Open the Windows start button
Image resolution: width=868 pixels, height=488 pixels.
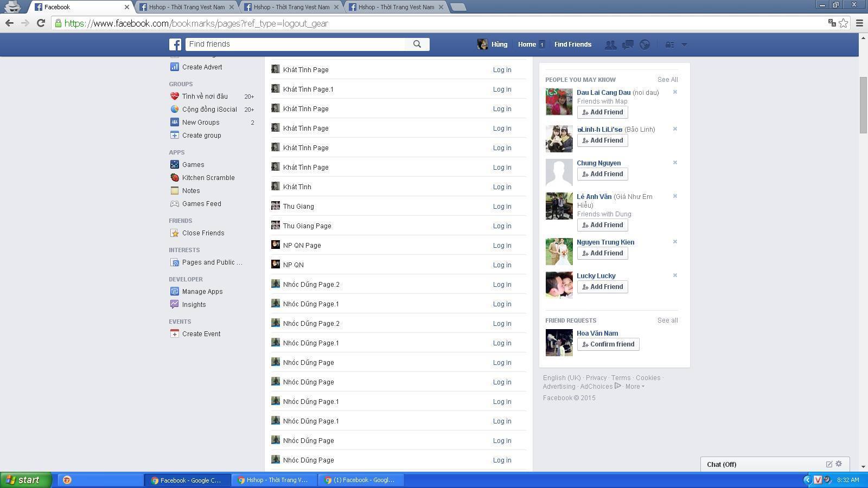pos(25,480)
